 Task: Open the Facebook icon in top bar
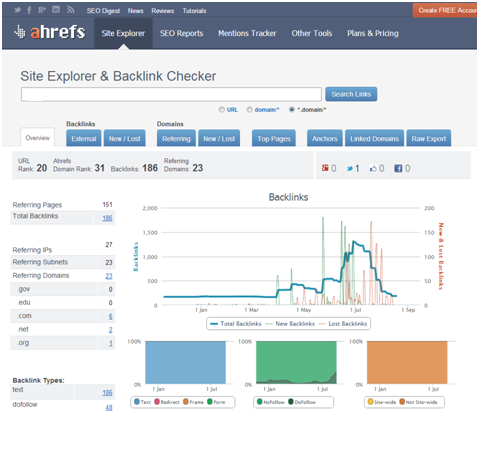click(29, 10)
